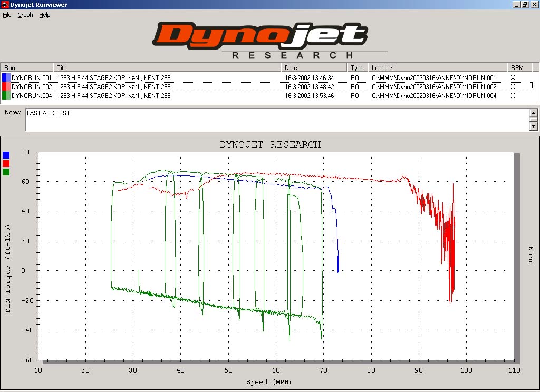The height and width of the screenshot is (392, 540).
Task: Click the location path for DYNORUN.002
Action: point(434,87)
